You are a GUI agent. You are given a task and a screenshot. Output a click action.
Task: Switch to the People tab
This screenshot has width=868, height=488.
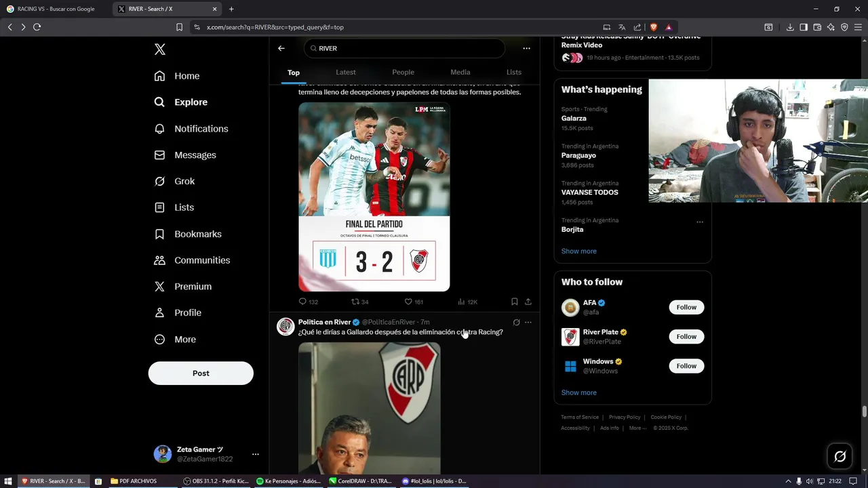point(403,73)
